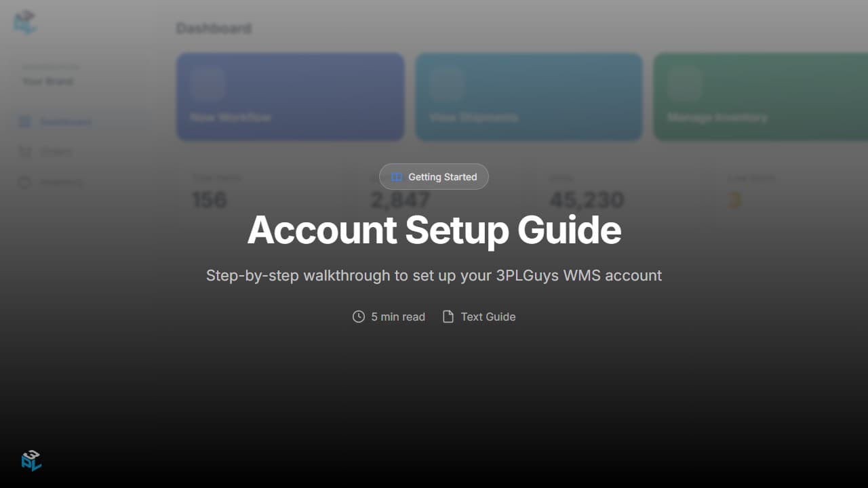Open the View Shipments card
Screen dimensions: 868x488
[x=529, y=97]
